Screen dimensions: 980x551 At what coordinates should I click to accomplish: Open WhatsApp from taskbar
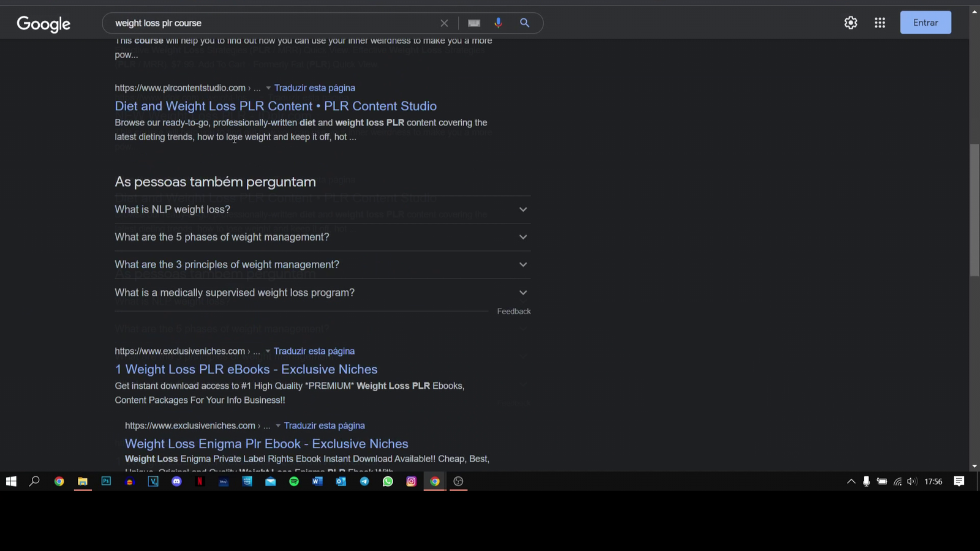[388, 481]
